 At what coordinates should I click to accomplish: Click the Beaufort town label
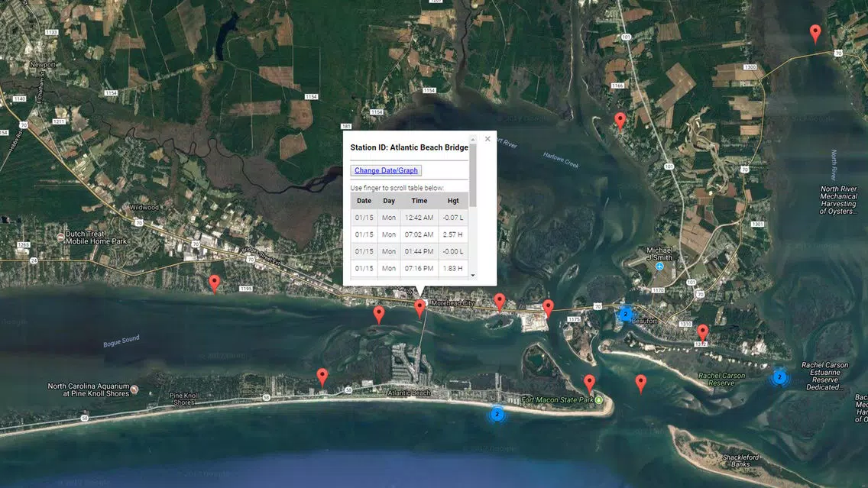tap(644, 321)
